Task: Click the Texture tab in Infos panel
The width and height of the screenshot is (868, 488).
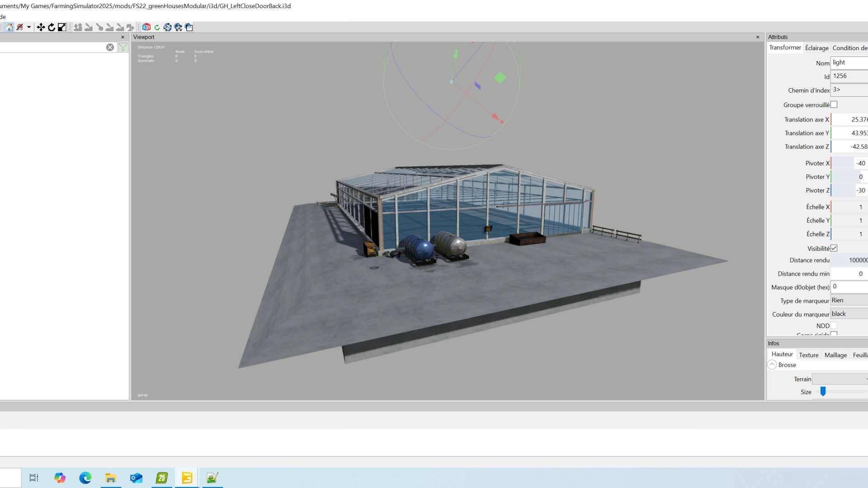Action: [x=808, y=354]
